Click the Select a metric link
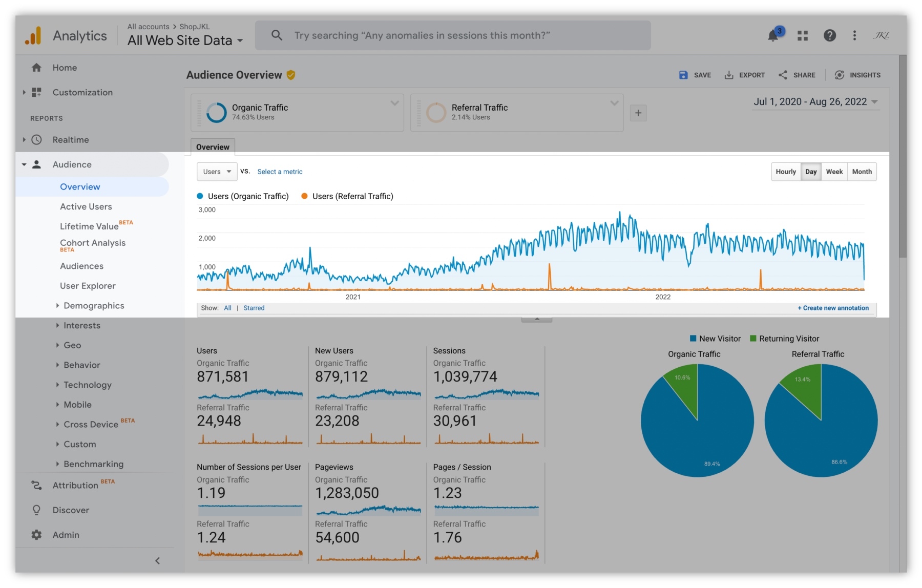922x588 pixels. [x=280, y=172]
